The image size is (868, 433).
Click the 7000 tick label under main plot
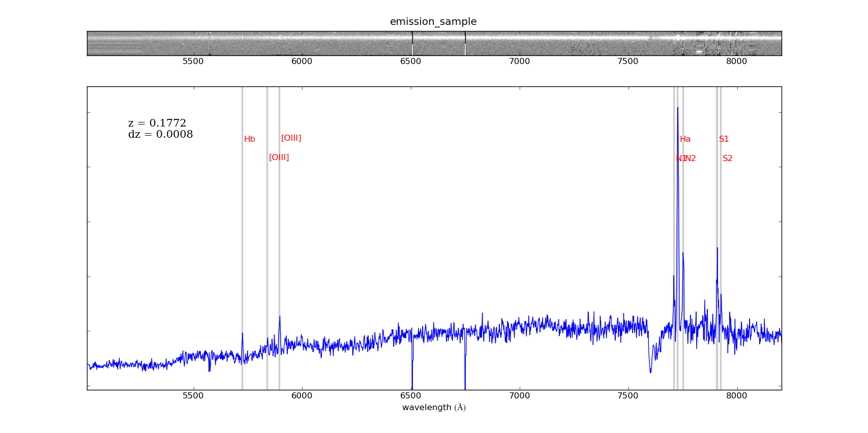(519, 396)
